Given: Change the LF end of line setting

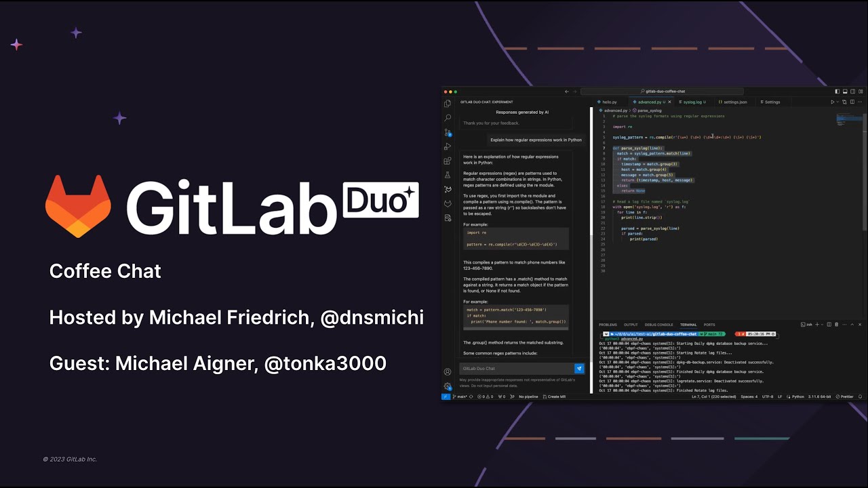Looking at the screenshot, I should pos(780,396).
